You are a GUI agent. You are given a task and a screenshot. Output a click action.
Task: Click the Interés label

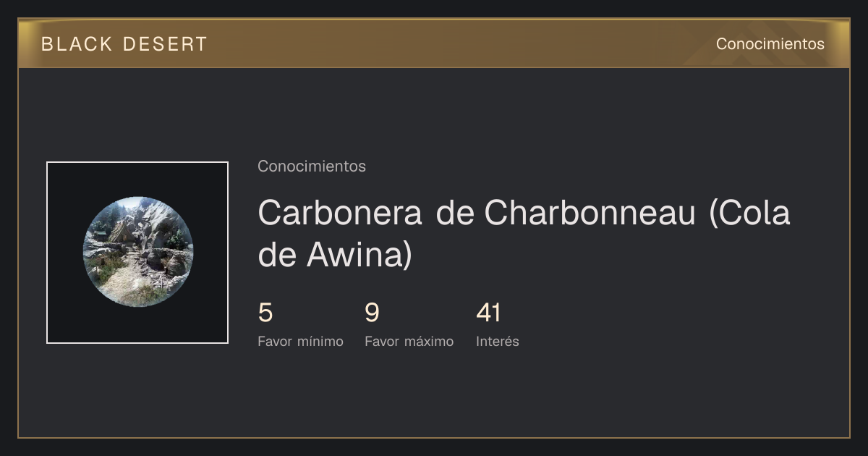pyautogui.click(x=498, y=342)
